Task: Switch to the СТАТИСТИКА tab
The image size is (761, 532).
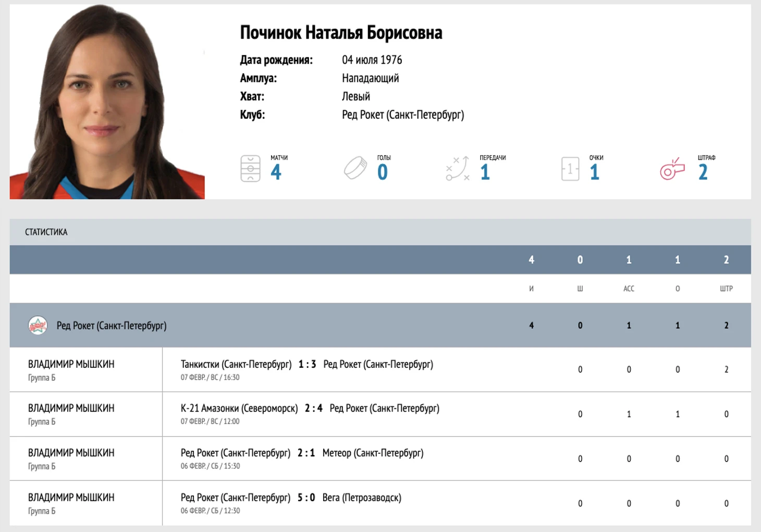Action: click(x=46, y=232)
